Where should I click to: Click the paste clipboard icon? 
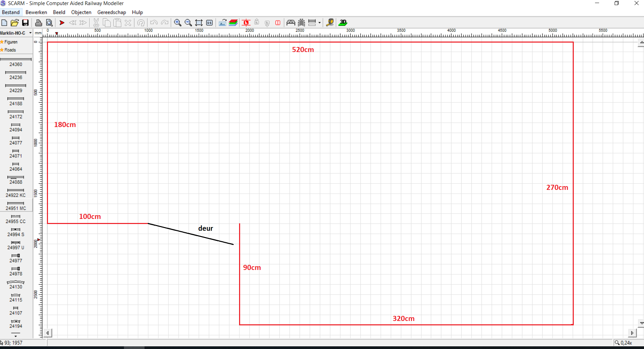pos(117,23)
